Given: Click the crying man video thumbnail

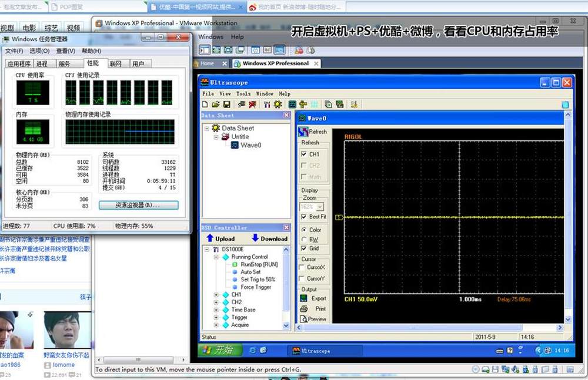Looking at the screenshot, I should click(x=67, y=330).
